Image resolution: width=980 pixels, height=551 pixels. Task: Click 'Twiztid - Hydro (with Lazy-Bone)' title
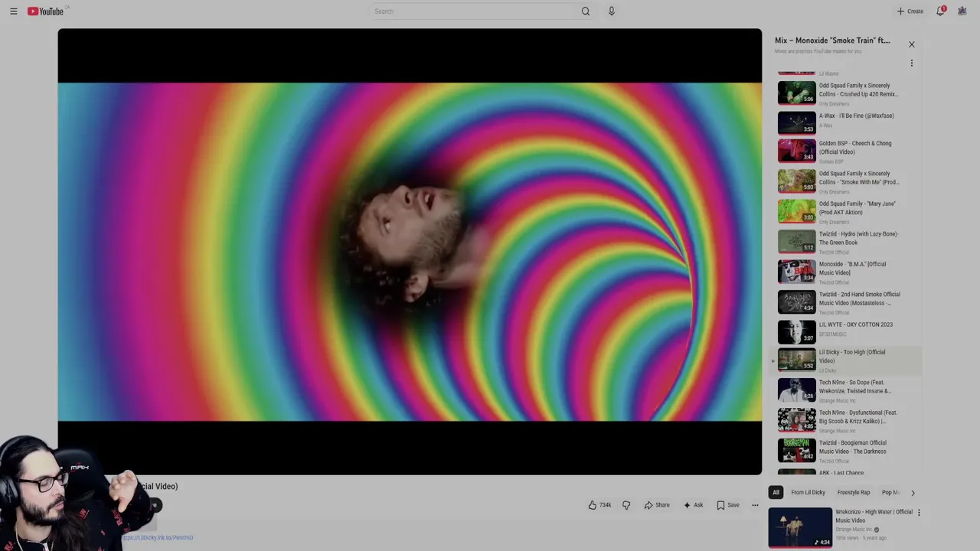pyautogui.click(x=859, y=238)
